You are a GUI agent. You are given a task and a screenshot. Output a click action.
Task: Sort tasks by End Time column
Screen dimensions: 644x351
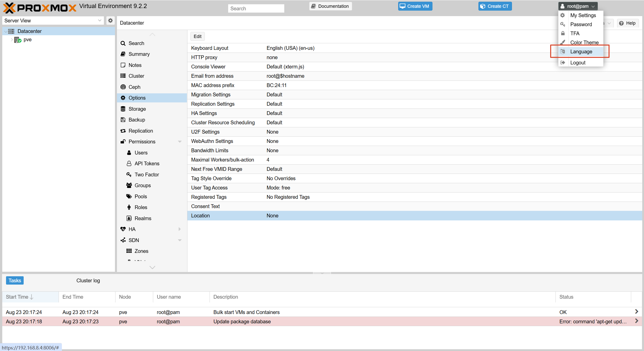point(87,297)
